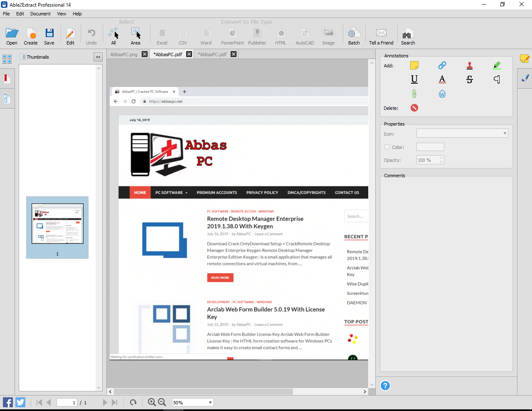
Task: Open the View menu
Action: point(62,14)
